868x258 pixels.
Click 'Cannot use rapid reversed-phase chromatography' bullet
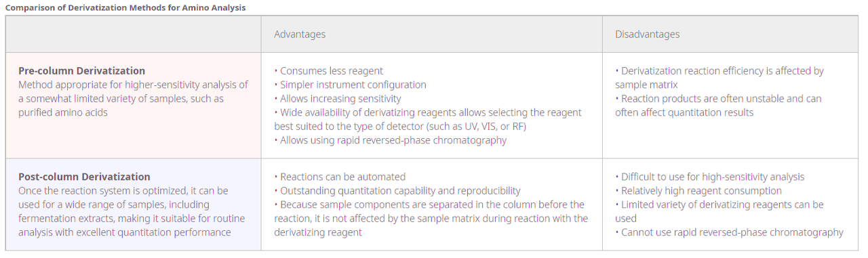[x=730, y=232]
